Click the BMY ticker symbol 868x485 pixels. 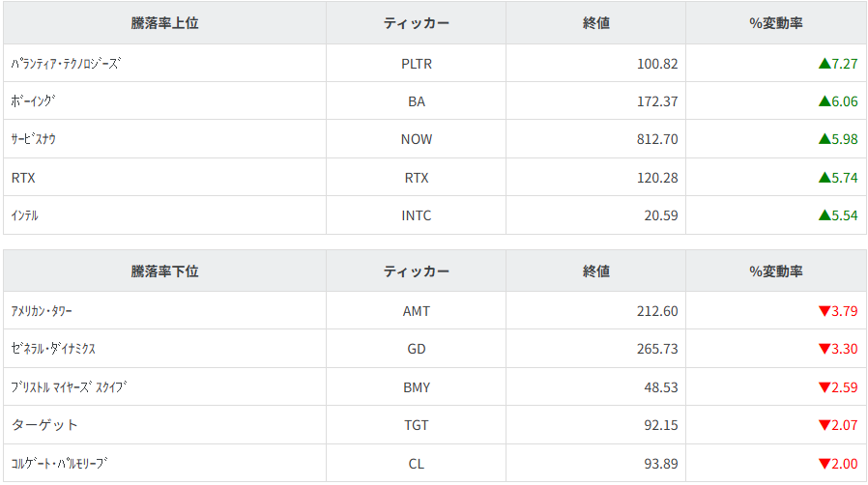click(417, 387)
